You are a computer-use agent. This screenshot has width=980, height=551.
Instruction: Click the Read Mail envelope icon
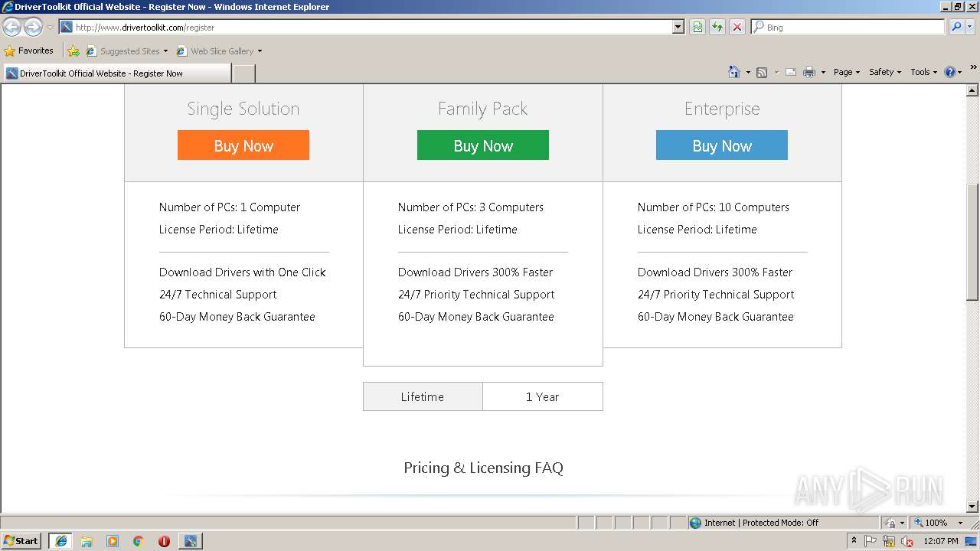coord(791,72)
